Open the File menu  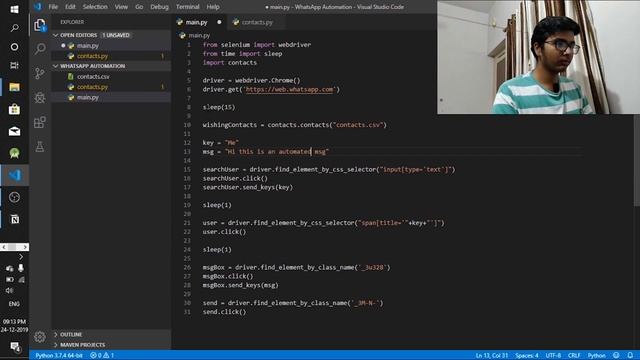(x=53, y=7)
